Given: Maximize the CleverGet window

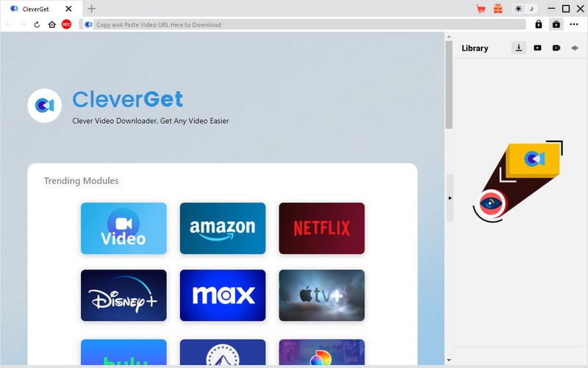Looking at the screenshot, I should coord(566,9).
